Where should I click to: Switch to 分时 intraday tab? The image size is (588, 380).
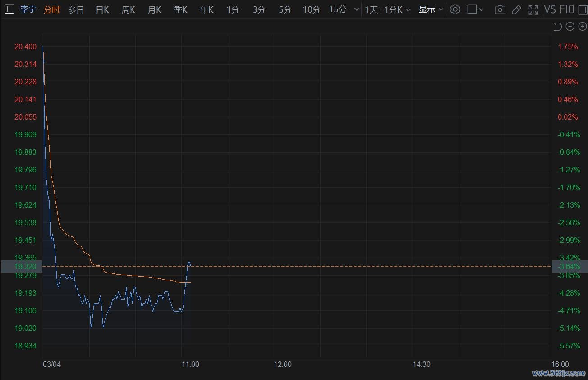pos(52,9)
